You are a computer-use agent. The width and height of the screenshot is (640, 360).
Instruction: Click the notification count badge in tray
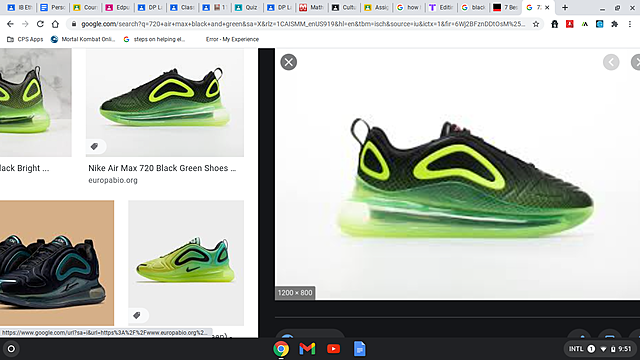point(591,349)
